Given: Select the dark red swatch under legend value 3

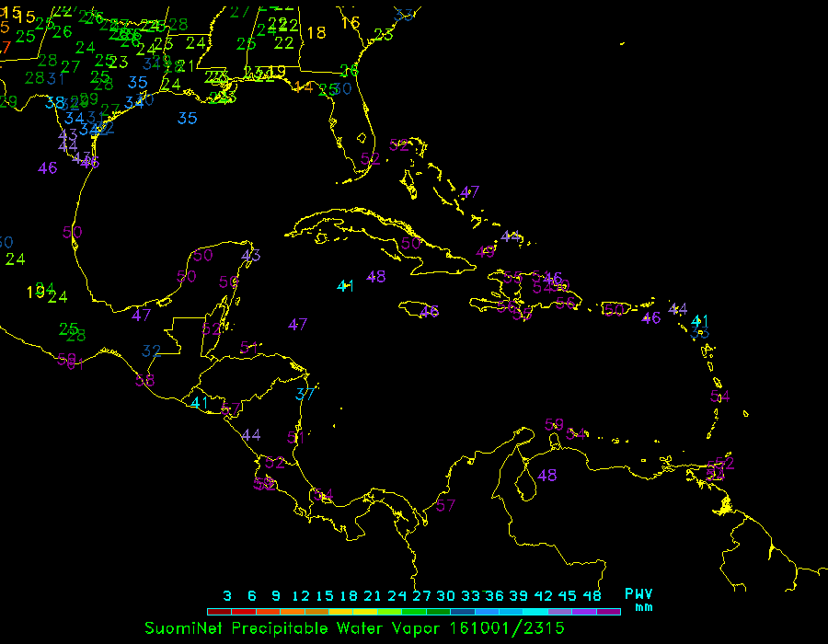Looking at the screenshot, I should pos(219,611).
